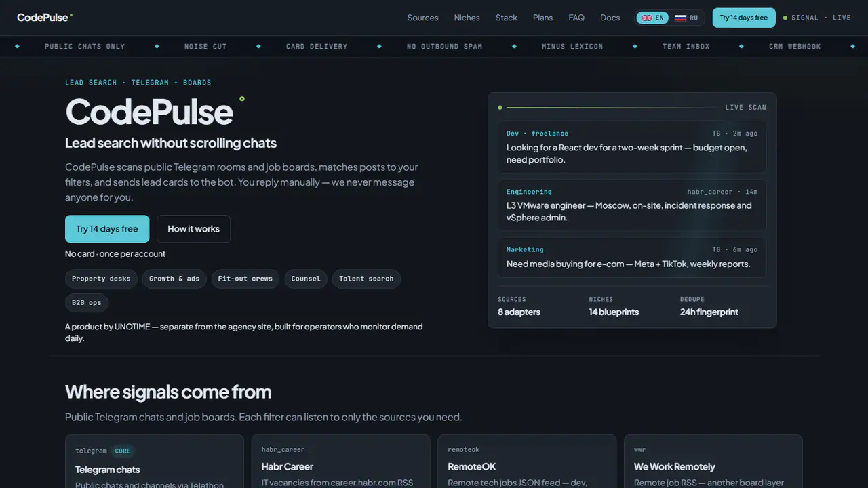The width and height of the screenshot is (868, 488).
Task: Switch language to RU with Russian flag
Action: (x=686, y=18)
